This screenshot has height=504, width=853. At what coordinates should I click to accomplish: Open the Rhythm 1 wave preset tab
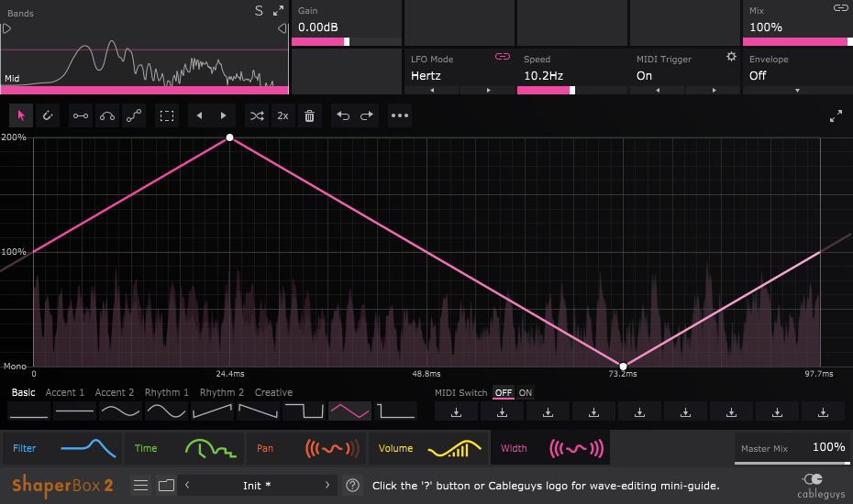[x=168, y=393]
